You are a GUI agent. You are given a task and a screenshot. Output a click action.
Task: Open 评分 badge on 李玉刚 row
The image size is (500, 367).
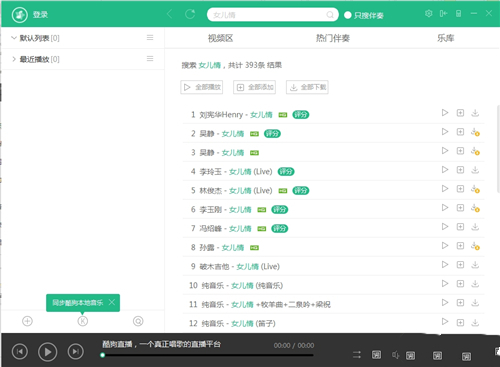tap(279, 210)
